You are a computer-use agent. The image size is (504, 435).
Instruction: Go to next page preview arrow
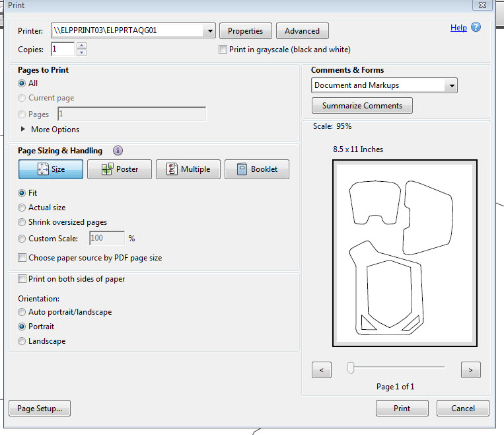click(470, 370)
